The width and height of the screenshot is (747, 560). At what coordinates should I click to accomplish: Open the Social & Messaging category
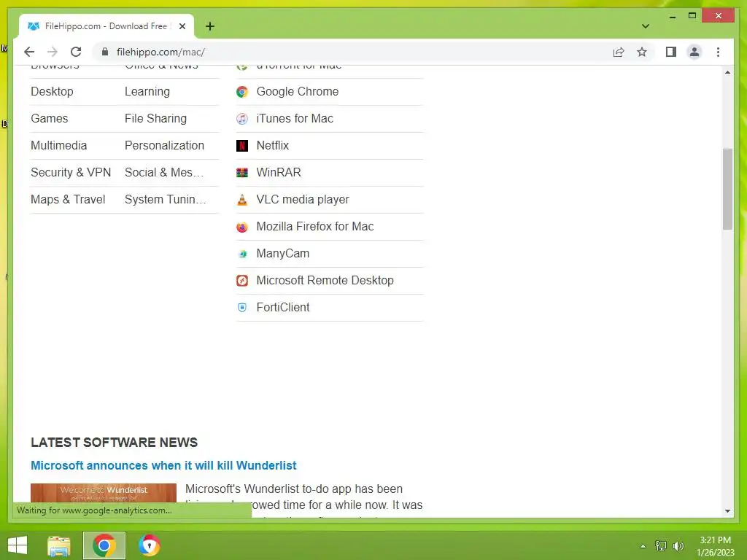pyautogui.click(x=164, y=172)
